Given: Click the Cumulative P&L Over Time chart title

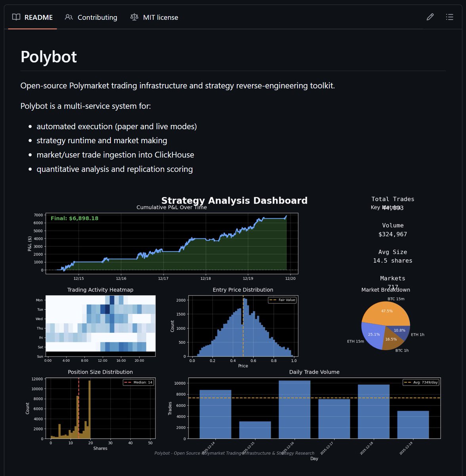Looking at the screenshot, I should [x=172, y=207].
